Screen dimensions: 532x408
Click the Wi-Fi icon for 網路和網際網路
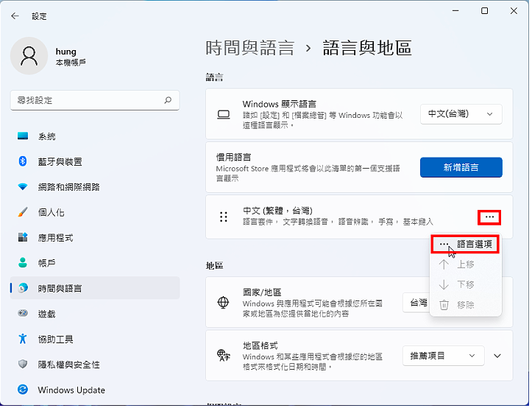coord(23,187)
